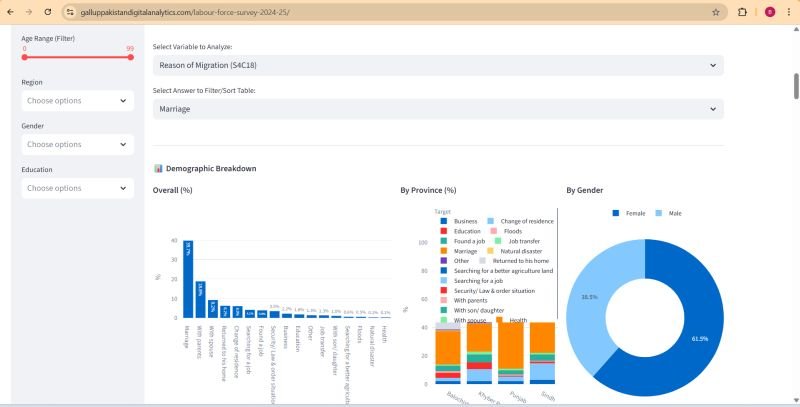Toggle the Male legend entry in gender chart
This screenshot has height=407, width=800.
pyautogui.click(x=669, y=213)
